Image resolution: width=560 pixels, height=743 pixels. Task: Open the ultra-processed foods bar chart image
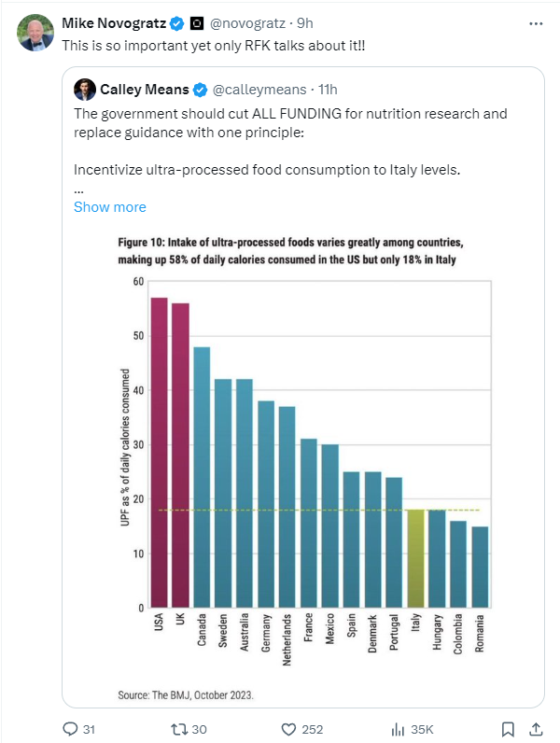click(x=302, y=457)
